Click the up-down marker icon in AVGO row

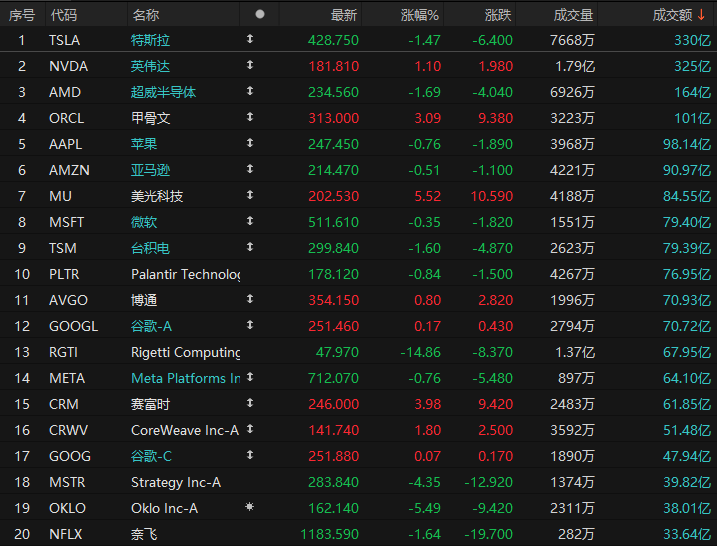click(x=250, y=299)
